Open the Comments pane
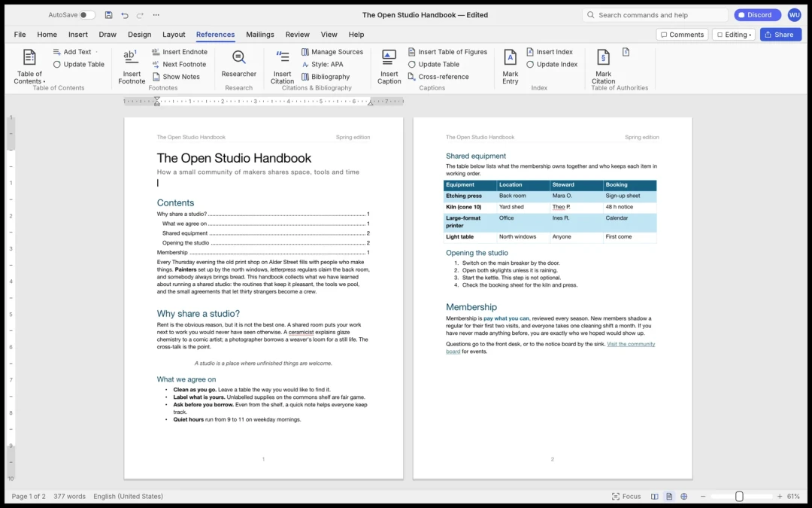Viewport: 812px width, 508px height. click(683, 35)
